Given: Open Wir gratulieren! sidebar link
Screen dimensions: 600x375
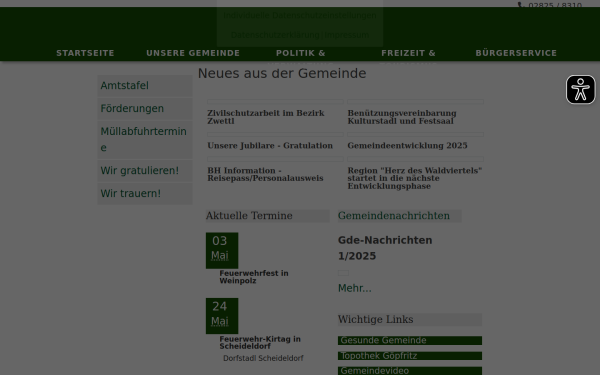Looking at the screenshot, I should pos(145,171).
